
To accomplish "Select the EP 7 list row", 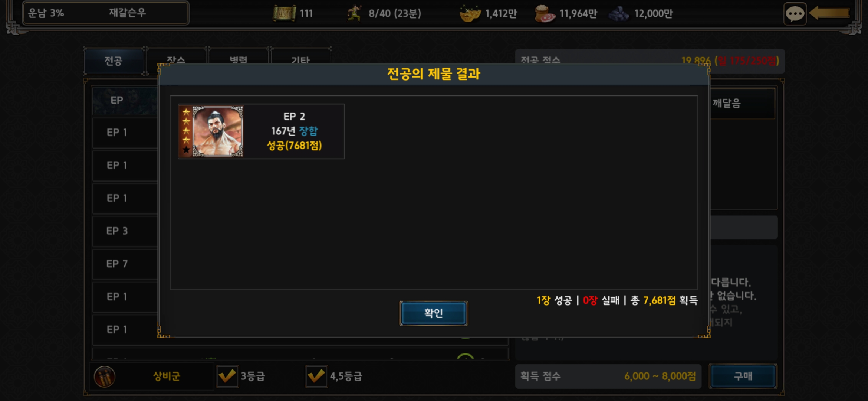I will tap(125, 264).
